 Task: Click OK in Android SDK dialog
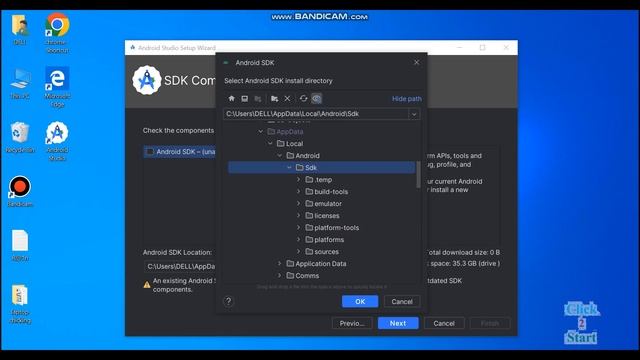tap(360, 301)
